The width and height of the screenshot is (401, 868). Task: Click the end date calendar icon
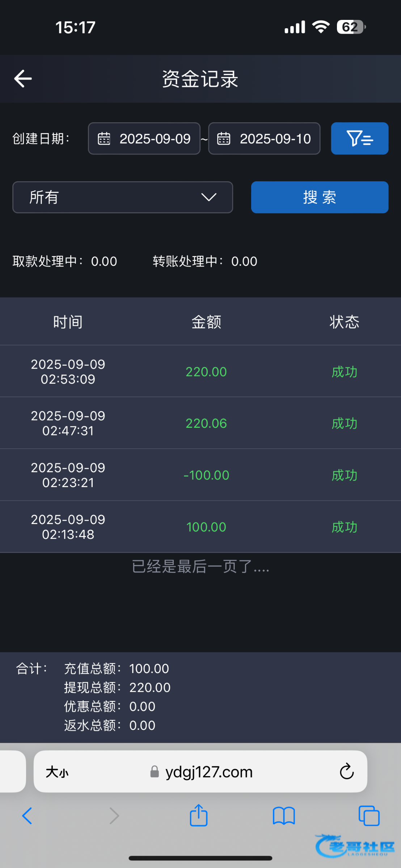[223, 139]
